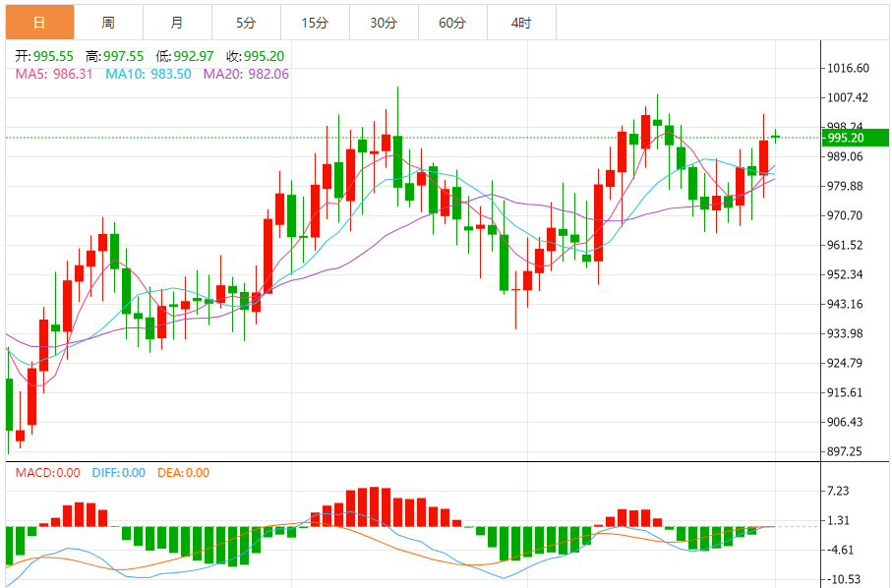
Task: Open the 15分 timeframe tab
Action: point(315,23)
